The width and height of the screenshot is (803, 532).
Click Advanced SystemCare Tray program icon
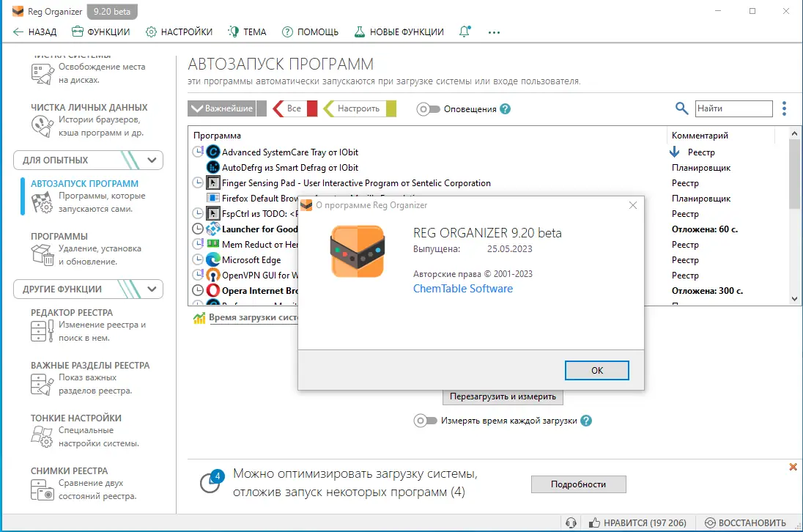point(212,152)
